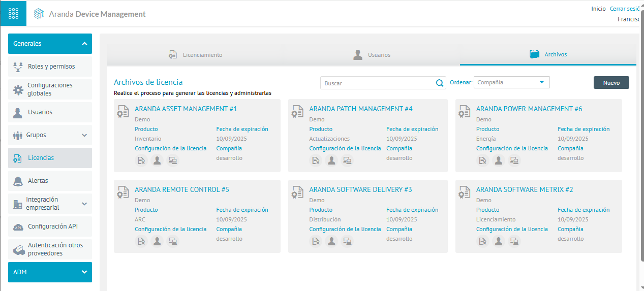
Task: Click the user icon in Asset Management #1 card
Action: (157, 160)
